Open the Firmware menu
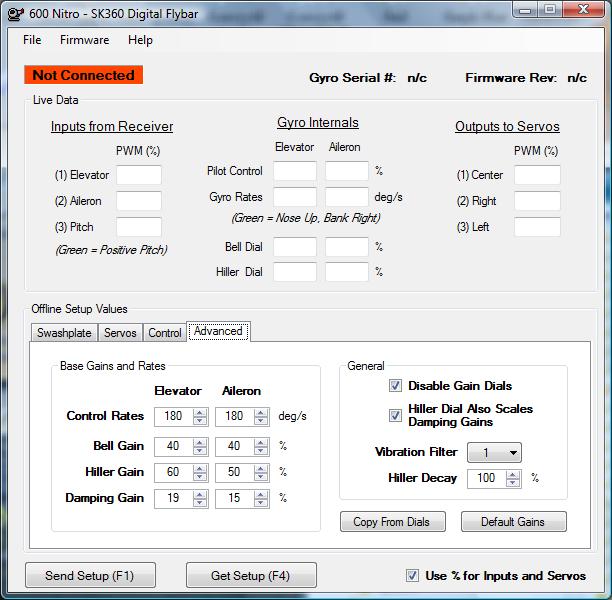Image resolution: width=612 pixels, height=600 pixels. click(x=84, y=40)
